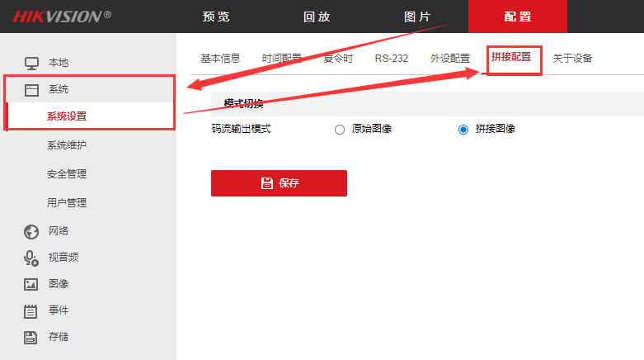Open the 图片 top menu tab
Screen dimensions: 644x360
(416, 17)
